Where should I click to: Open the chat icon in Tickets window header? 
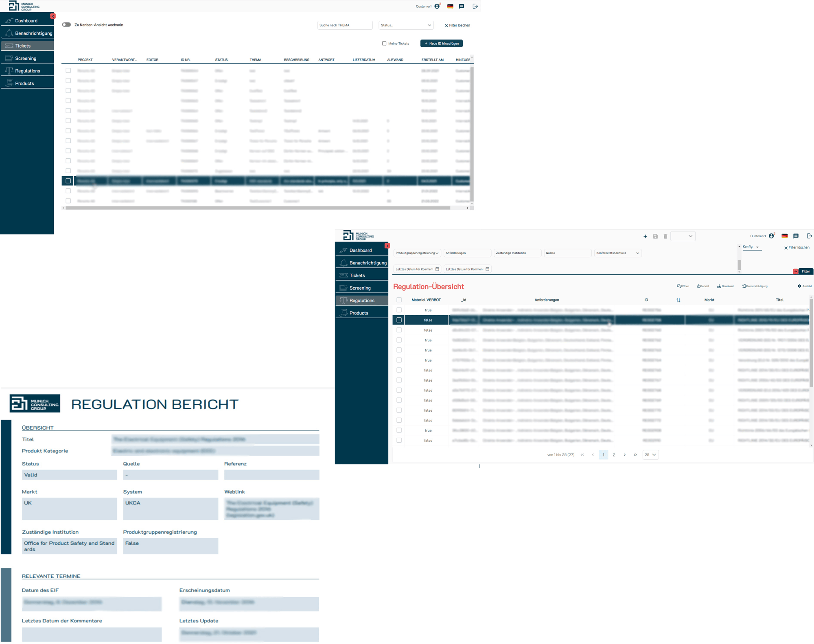click(x=462, y=7)
